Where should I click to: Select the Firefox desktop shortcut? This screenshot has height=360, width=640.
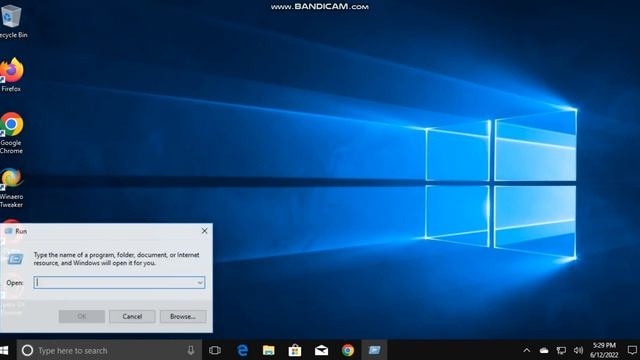11,75
